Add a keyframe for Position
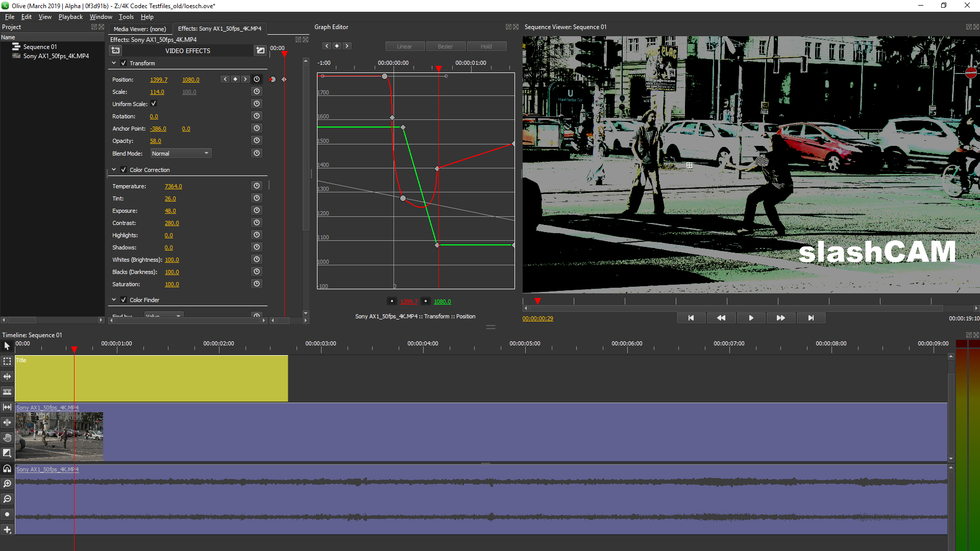980x551 pixels. pyautogui.click(x=235, y=79)
